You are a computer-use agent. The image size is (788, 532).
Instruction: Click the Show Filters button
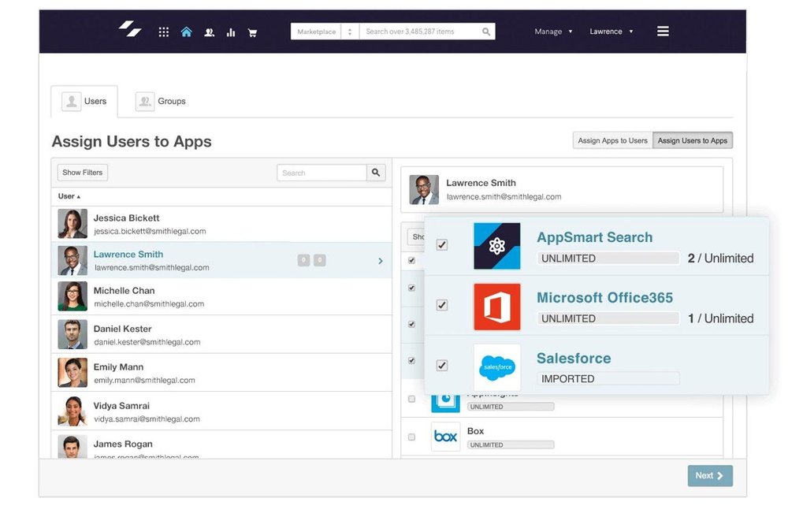click(x=83, y=173)
